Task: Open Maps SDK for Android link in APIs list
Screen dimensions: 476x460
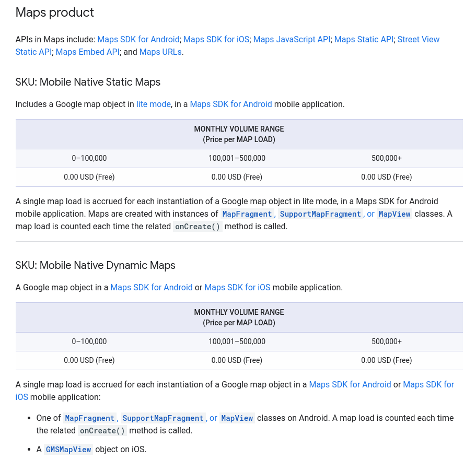Action: tap(138, 40)
